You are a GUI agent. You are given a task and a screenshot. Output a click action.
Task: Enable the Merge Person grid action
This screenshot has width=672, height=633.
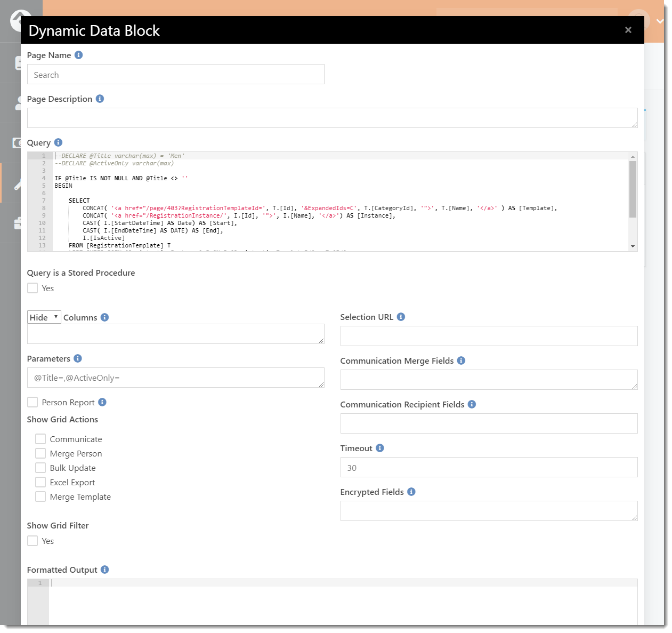(41, 453)
